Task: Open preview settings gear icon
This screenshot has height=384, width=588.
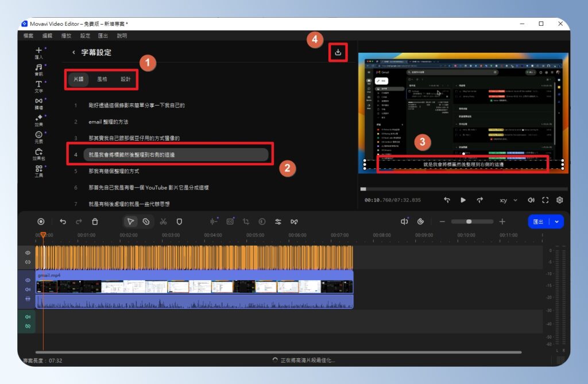Action: point(560,200)
